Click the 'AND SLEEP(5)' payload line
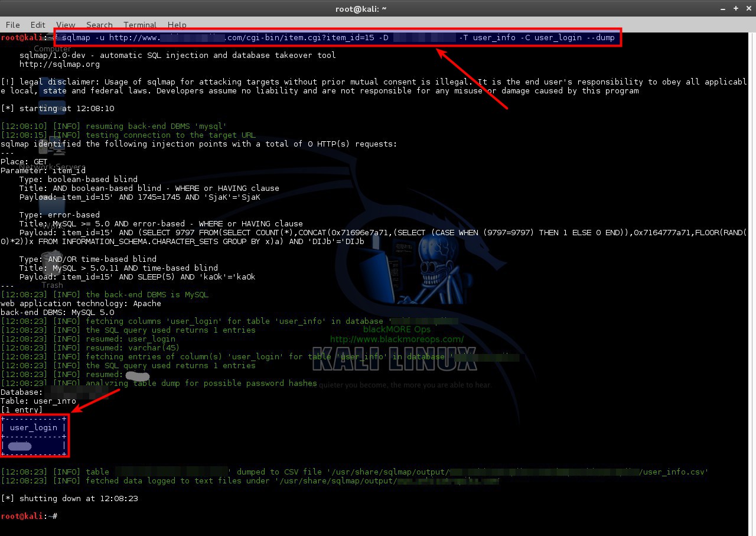The width and height of the screenshot is (756, 536). click(x=138, y=277)
